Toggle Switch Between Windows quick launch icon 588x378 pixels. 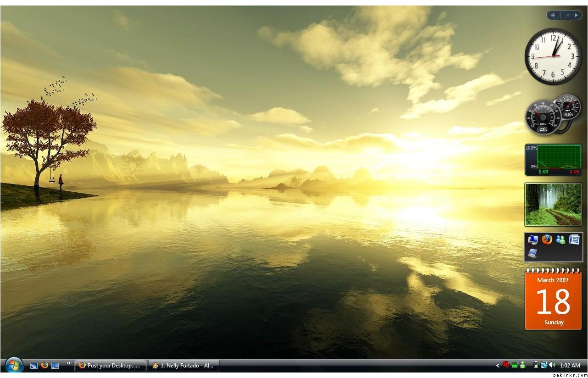click(x=34, y=366)
